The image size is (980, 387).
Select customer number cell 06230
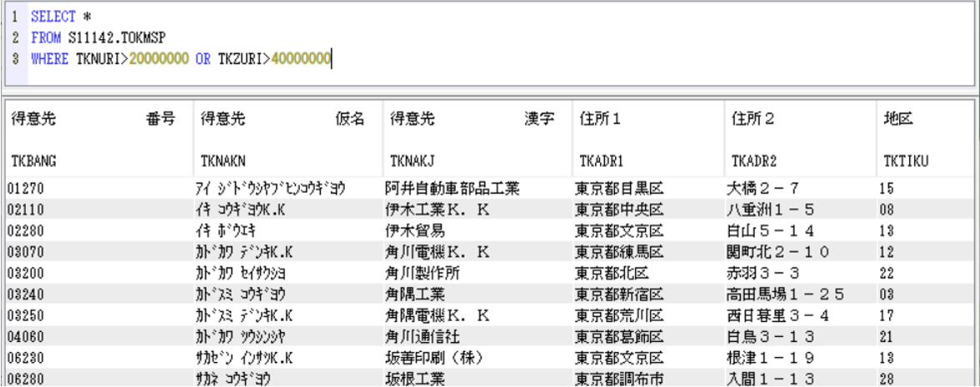pyautogui.click(x=26, y=359)
